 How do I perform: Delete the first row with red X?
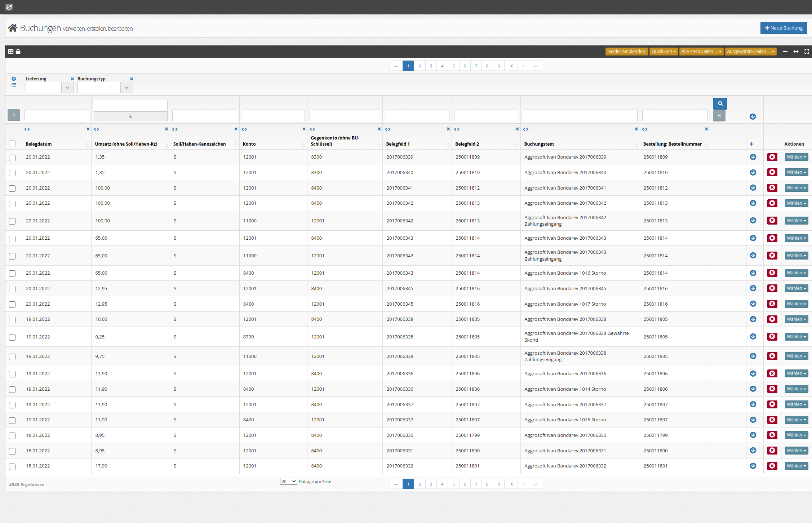click(x=772, y=157)
